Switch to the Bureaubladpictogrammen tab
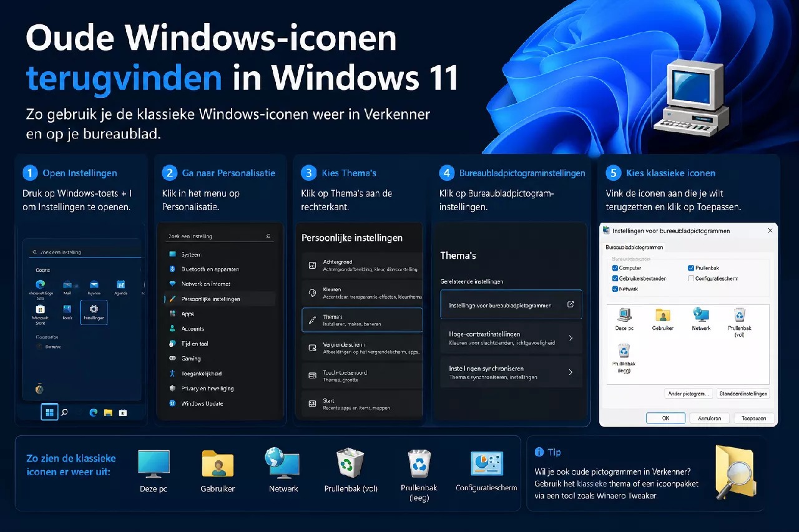Screen dimensions: 799x532 tap(635, 247)
